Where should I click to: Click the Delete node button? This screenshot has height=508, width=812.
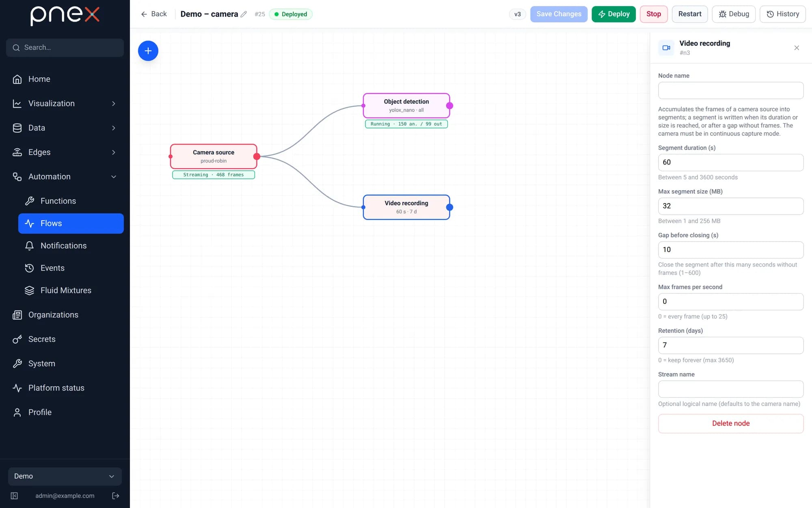[x=731, y=423]
